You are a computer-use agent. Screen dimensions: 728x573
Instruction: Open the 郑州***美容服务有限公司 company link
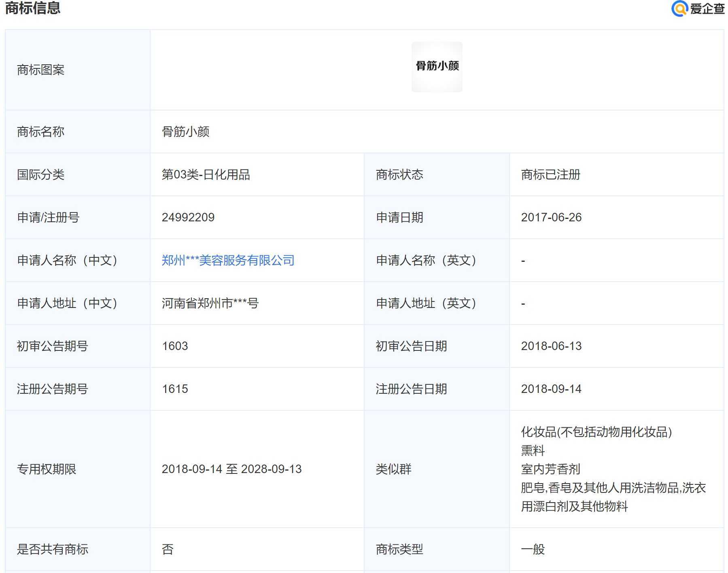tap(227, 261)
